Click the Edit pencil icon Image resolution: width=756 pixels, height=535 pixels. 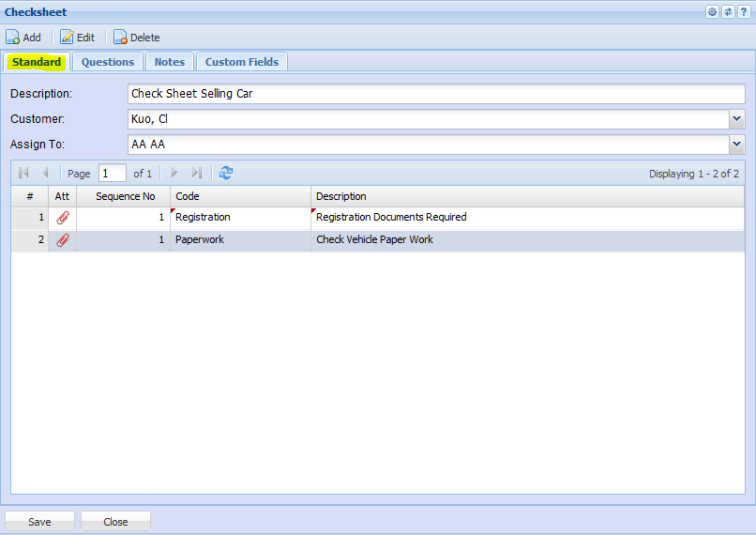(x=67, y=38)
